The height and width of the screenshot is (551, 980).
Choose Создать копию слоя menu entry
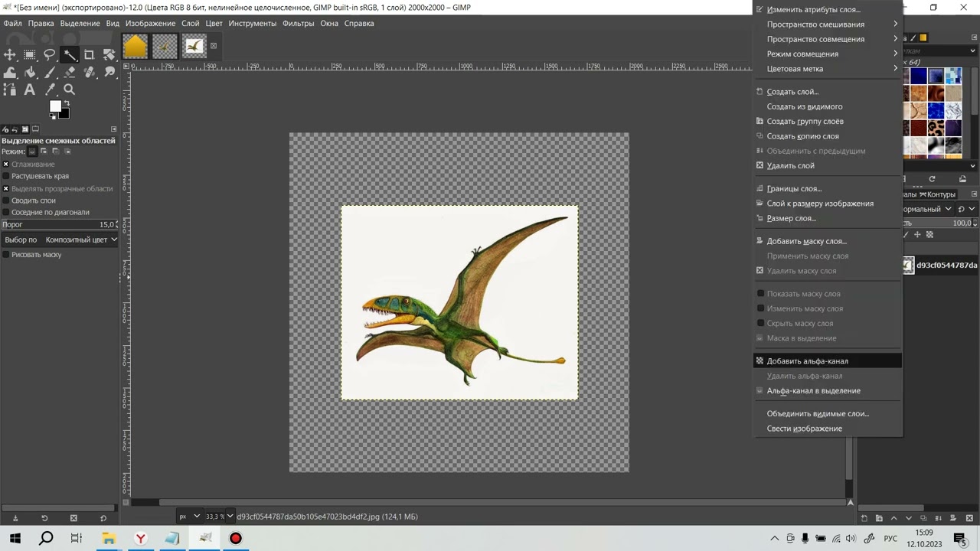coord(828,136)
